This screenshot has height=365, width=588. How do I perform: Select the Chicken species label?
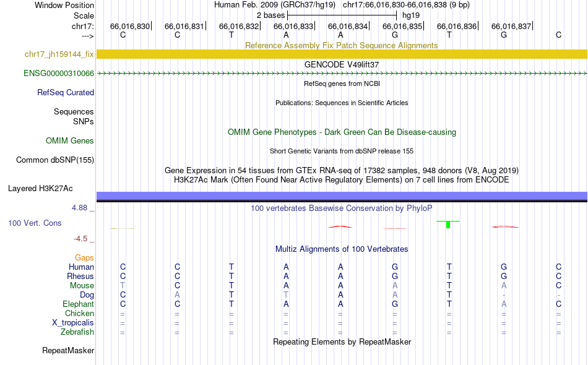point(79,313)
